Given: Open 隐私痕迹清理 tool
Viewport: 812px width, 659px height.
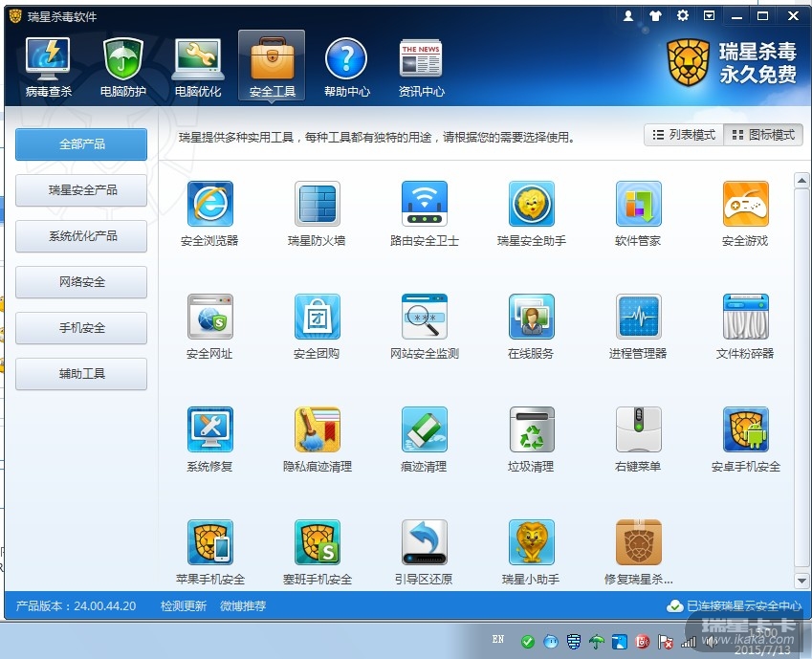Looking at the screenshot, I should pyautogui.click(x=317, y=430).
